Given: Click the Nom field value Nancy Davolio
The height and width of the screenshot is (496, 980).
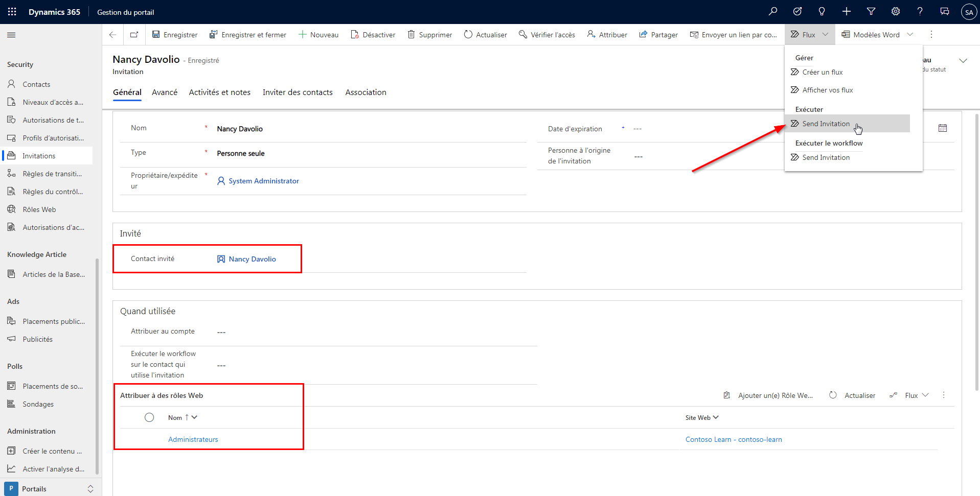Looking at the screenshot, I should [240, 129].
